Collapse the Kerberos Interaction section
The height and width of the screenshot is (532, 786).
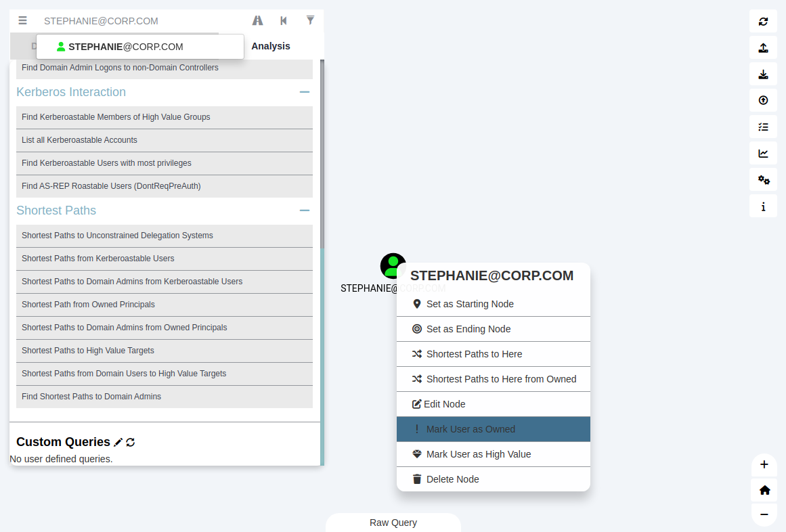(x=305, y=92)
